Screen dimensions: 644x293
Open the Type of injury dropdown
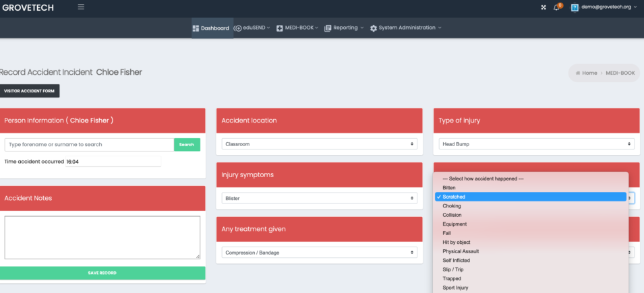(x=536, y=144)
